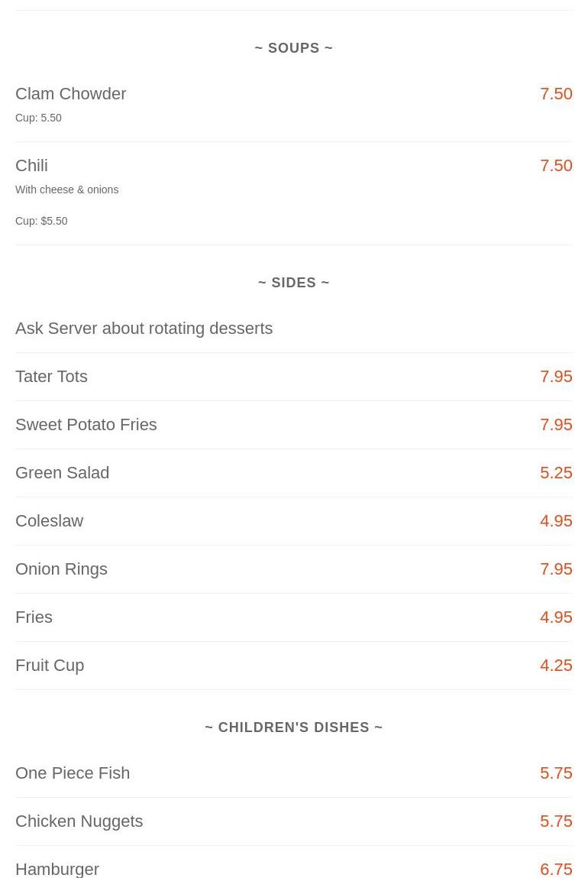Click the With cheese & onions description
588x878 pixels.
coord(67,190)
